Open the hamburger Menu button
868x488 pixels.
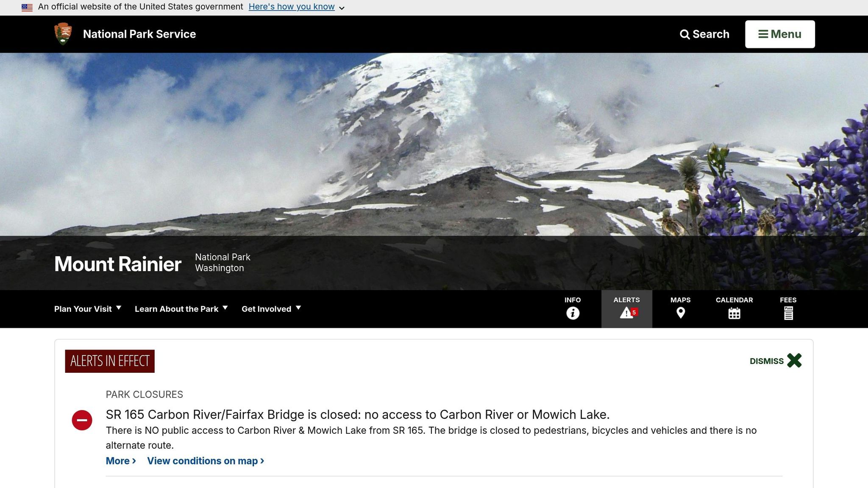[x=780, y=34]
